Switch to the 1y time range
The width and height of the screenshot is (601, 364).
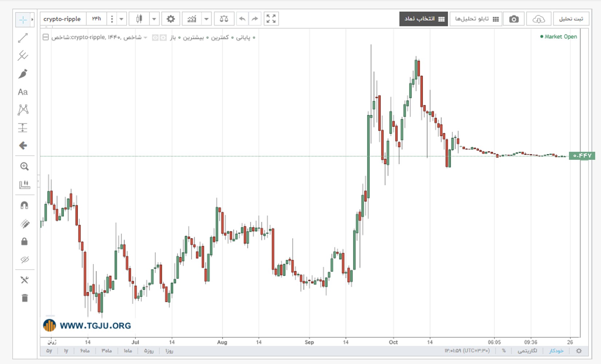coord(66,351)
